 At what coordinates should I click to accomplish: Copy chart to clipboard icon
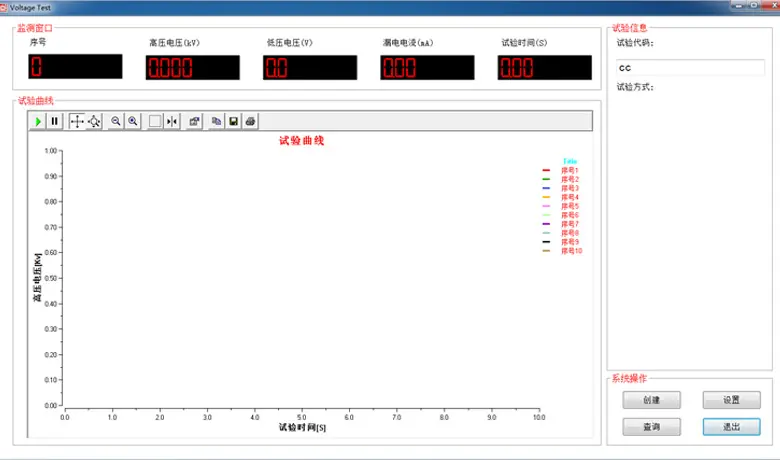pos(216,121)
